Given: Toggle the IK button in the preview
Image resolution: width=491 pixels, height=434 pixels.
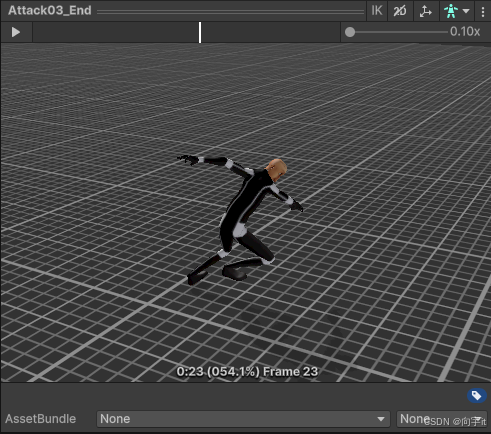Looking at the screenshot, I should tap(377, 11).
